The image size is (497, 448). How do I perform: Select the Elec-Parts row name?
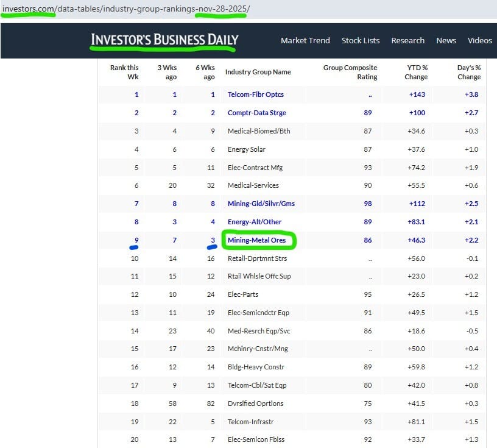click(x=243, y=294)
